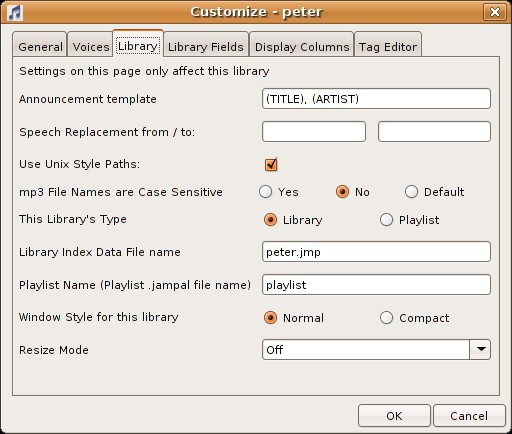Click the 'Announcement template' label
Image resolution: width=512 pixels, height=434 pixels.
88,99
